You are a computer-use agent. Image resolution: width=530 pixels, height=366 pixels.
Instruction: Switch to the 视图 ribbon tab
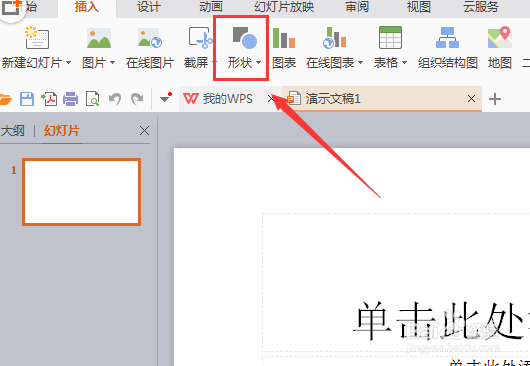point(419,7)
